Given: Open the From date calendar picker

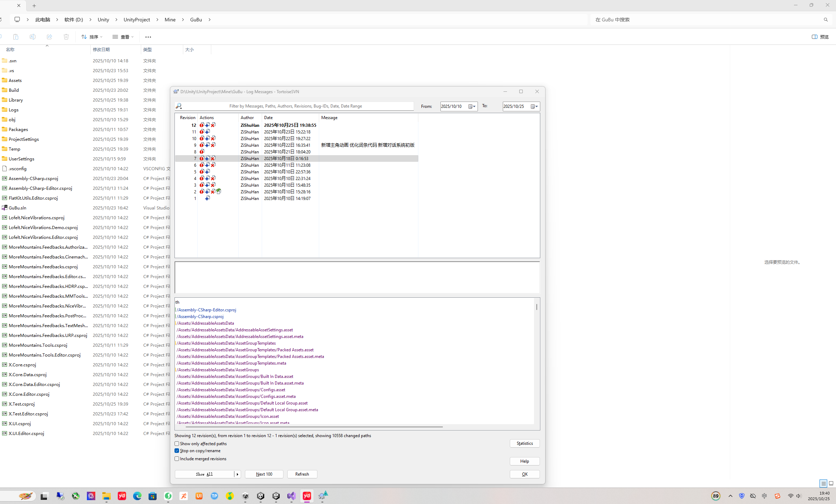Looking at the screenshot, I should 472,106.
